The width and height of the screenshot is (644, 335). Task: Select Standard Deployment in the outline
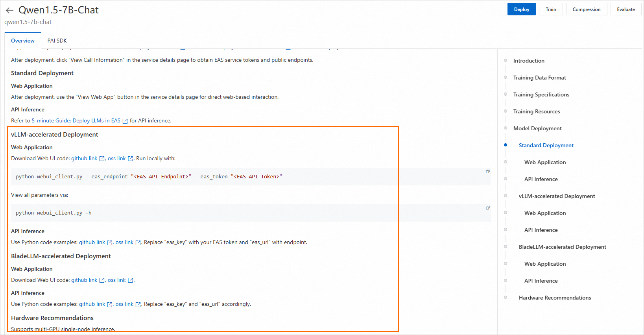click(x=546, y=145)
